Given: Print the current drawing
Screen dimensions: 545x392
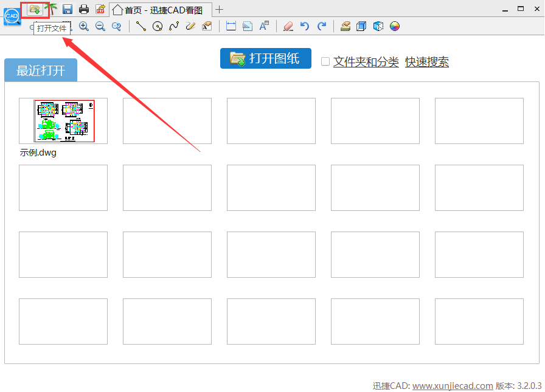Looking at the screenshot, I should (83, 9).
